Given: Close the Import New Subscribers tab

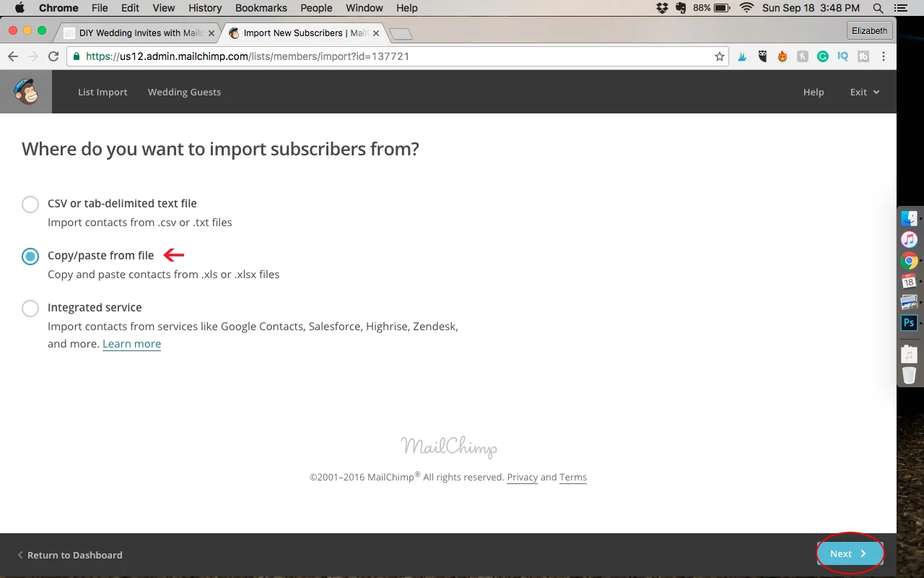Looking at the screenshot, I should (x=375, y=33).
